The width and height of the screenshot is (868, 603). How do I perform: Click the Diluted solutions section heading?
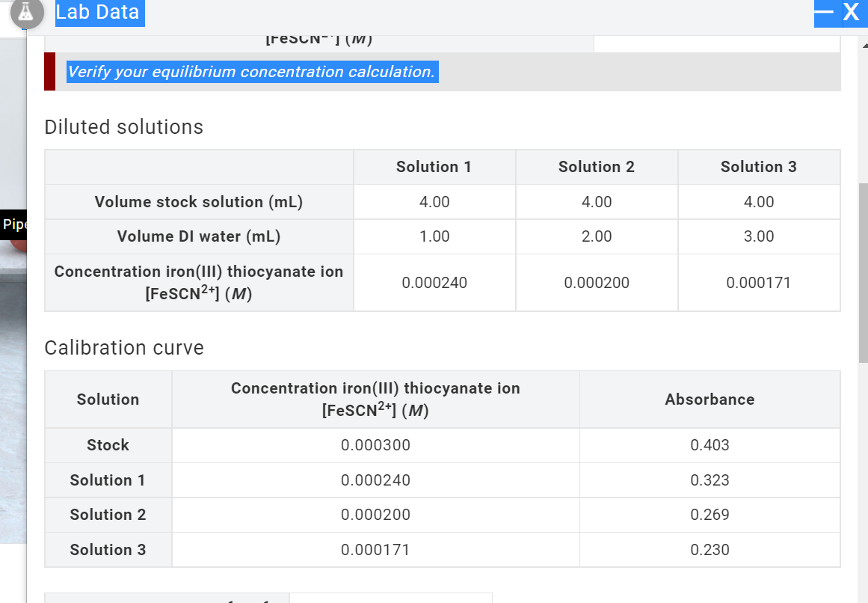click(124, 127)
